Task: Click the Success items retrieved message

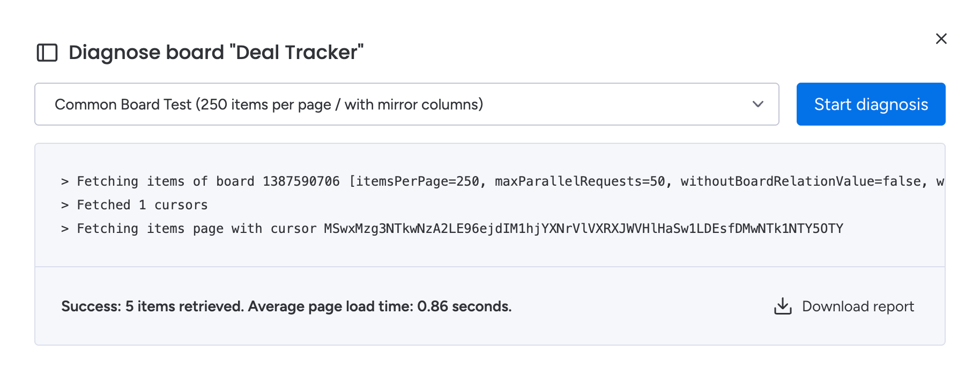Action: tap(286, 306)
